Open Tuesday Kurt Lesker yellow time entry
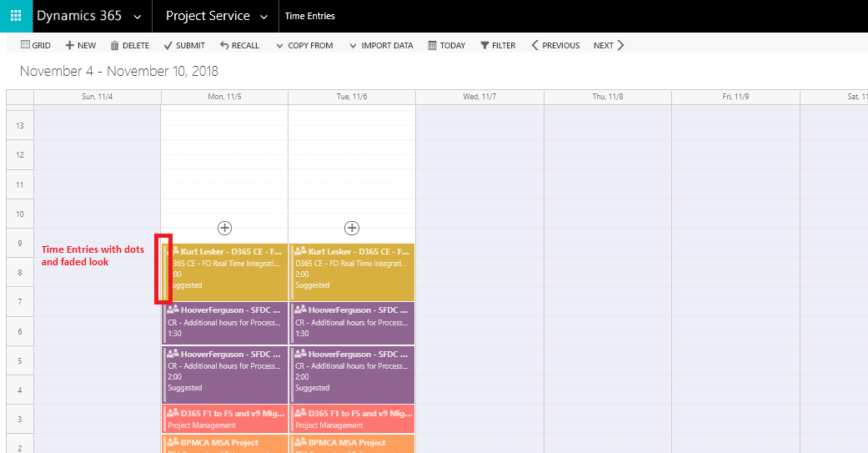 pos(352,272)
